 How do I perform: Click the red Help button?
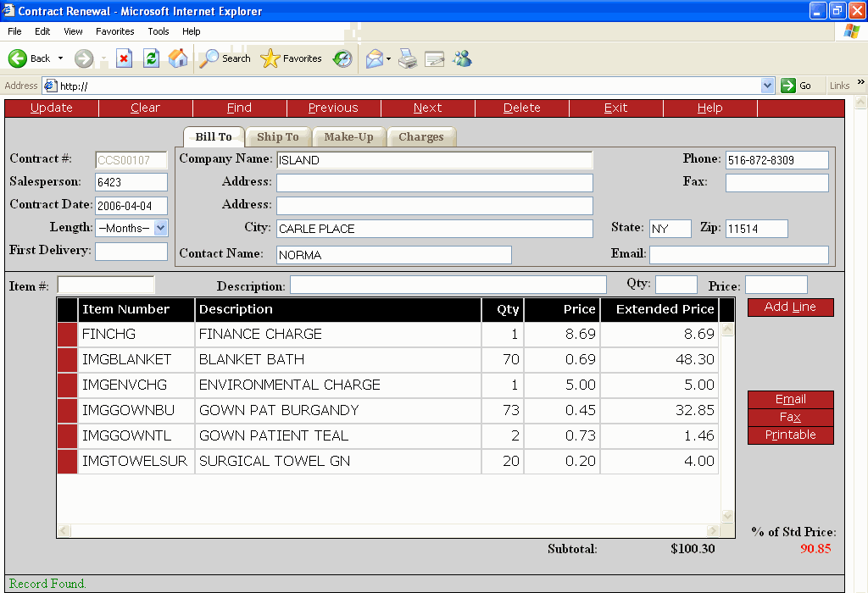pyautogui.click(x=710, y=108)
